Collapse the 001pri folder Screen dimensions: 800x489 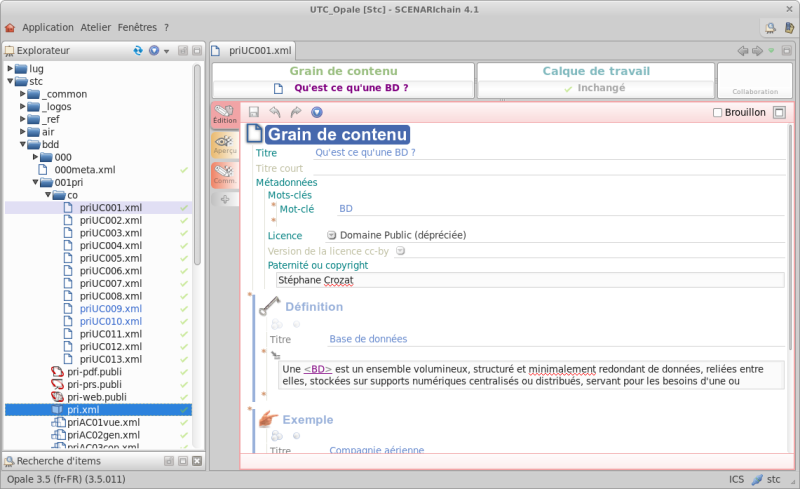coord(35,182)
